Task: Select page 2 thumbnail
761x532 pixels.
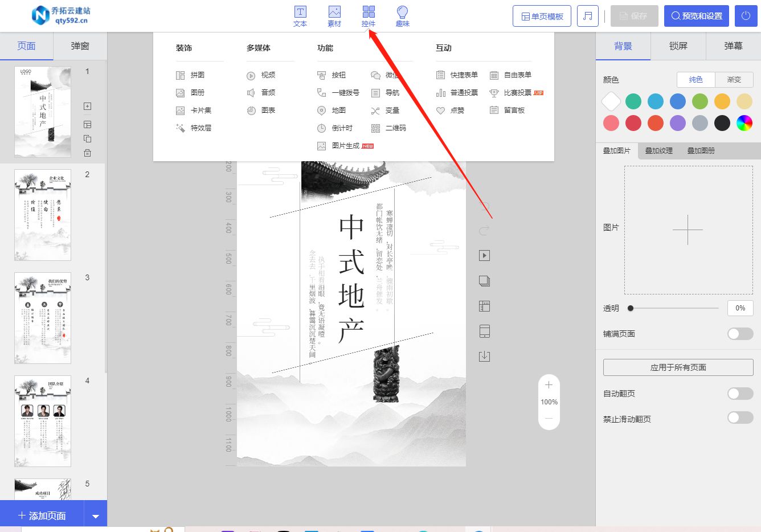Action: [43, 215]
